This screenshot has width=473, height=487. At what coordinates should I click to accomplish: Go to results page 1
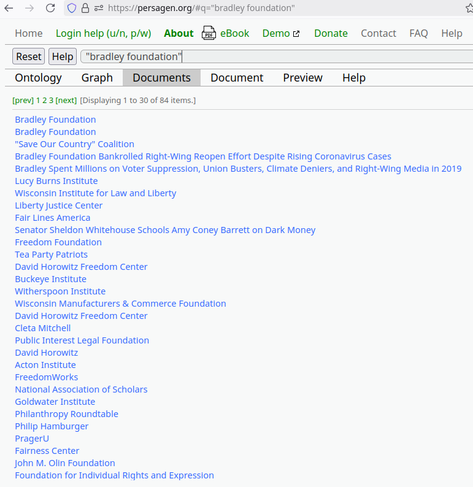38,100
